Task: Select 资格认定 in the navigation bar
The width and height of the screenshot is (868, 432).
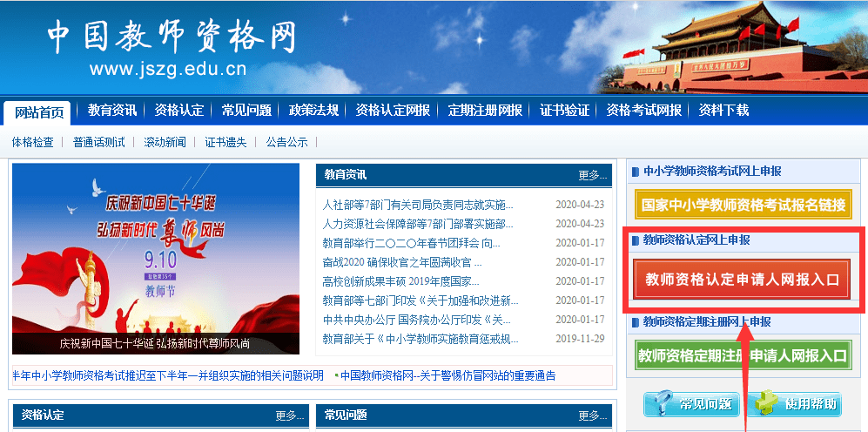Action: (178, 111)
